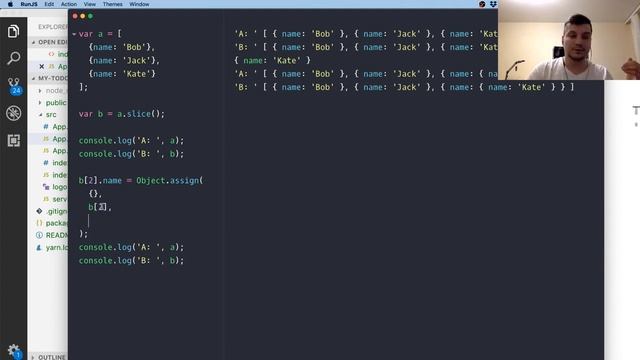640x360 pixels.
Task: Click the "{name: 'Jack'}," code line
Action: point(124,60)
